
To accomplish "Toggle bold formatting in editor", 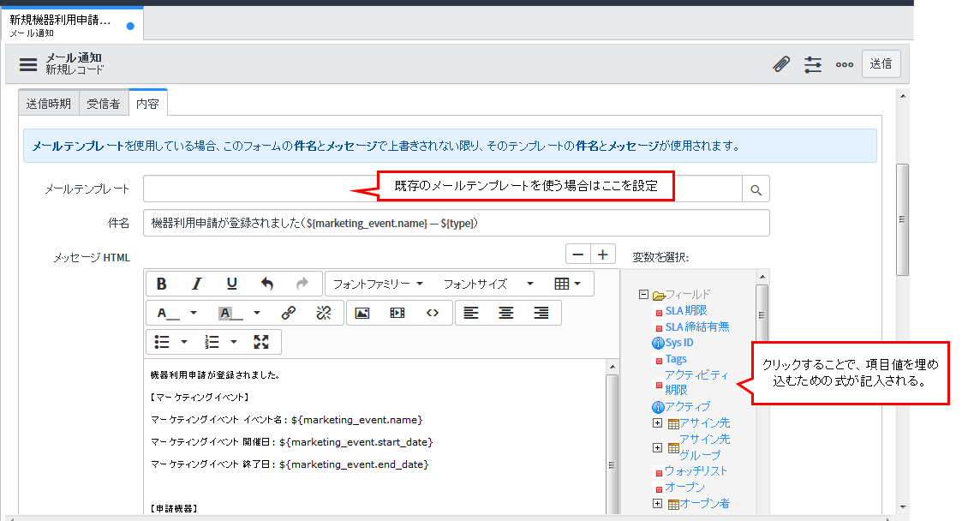I will pyautogui.click(x=161, y=284).
